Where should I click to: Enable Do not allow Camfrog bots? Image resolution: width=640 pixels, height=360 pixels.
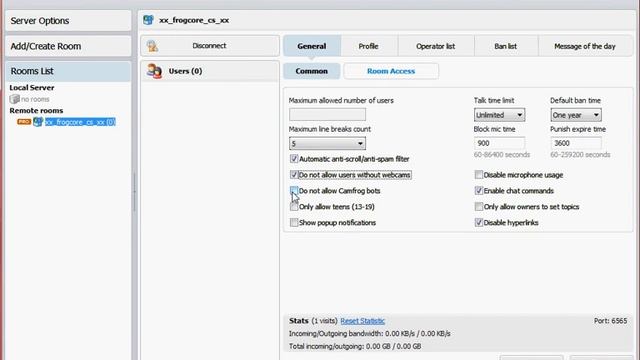click(x=294, y=191)
